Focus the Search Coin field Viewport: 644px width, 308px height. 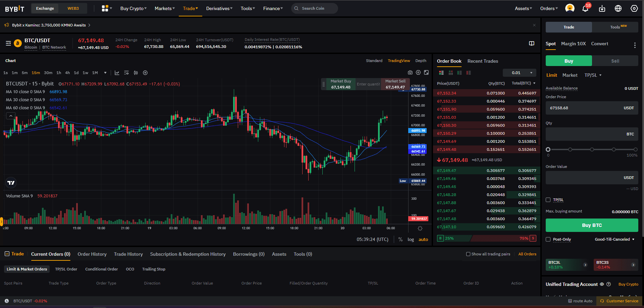point(314,8)
